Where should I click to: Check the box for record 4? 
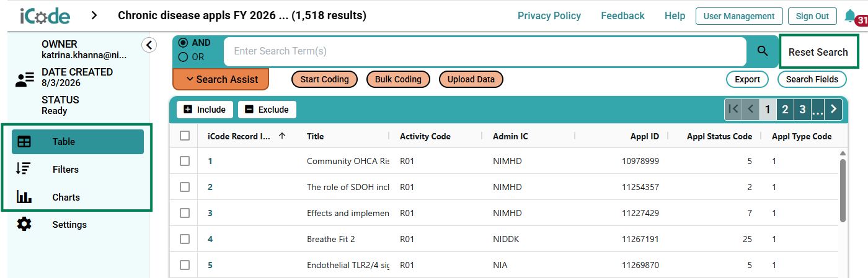tap(185, 239)
